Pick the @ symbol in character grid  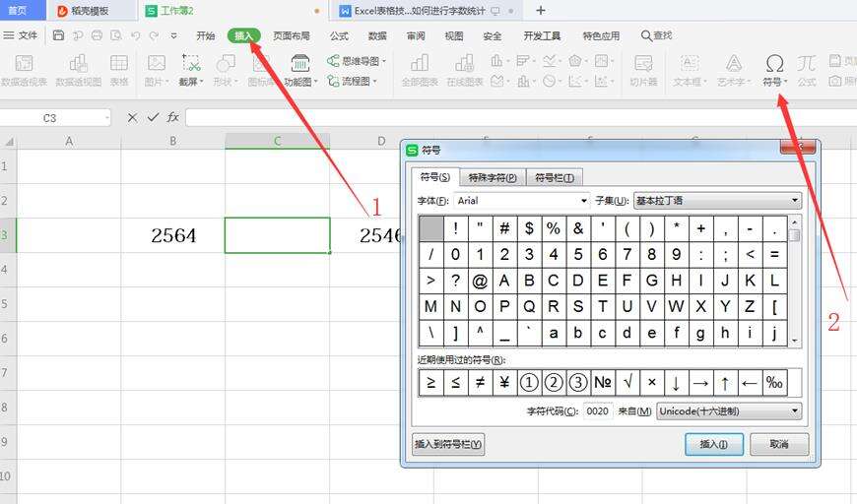pyautogui.click(x=480, y=281)
